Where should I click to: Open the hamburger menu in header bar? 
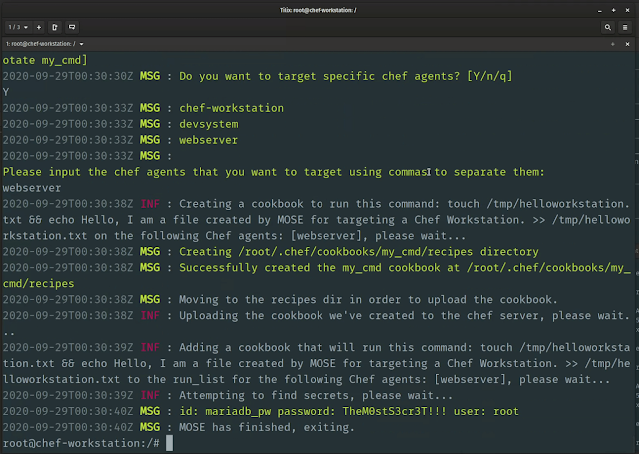[625, 27]
